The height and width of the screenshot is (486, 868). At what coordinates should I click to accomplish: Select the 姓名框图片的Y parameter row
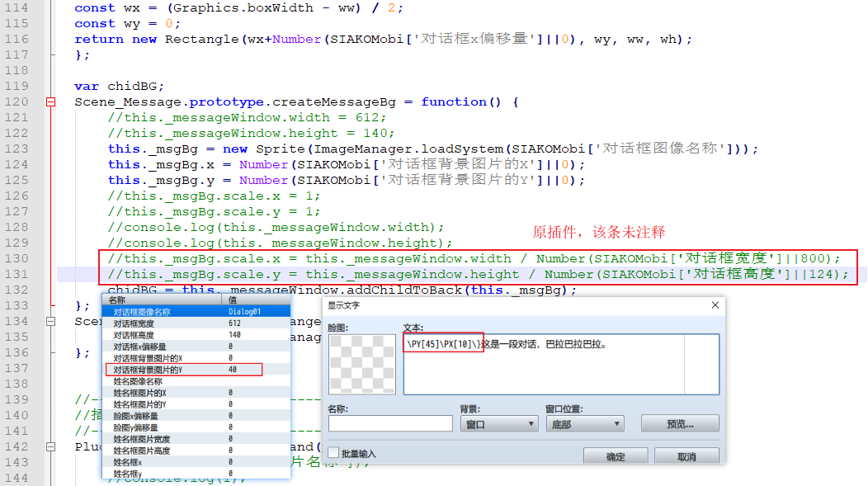tap(196, 404)
